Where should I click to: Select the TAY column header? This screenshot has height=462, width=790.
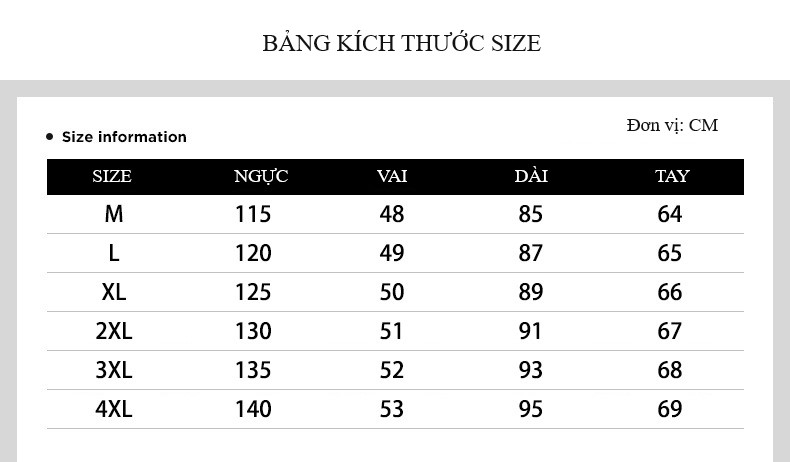pos(672,177)
